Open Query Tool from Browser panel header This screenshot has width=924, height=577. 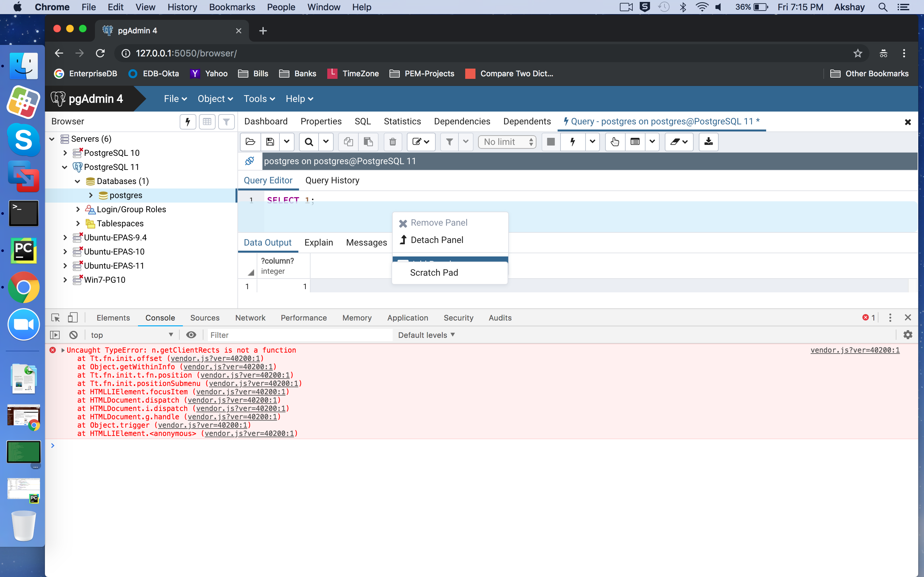(188, 122)
